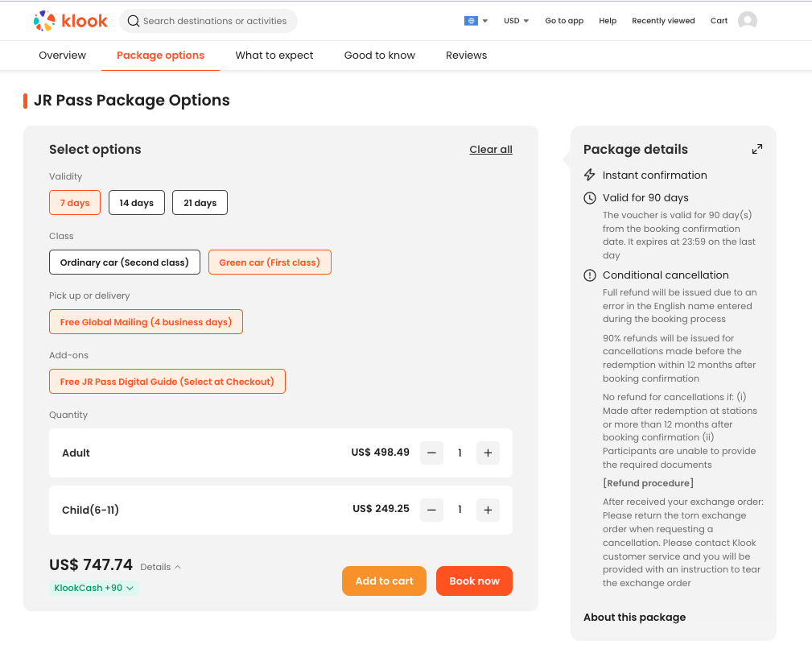The image size is (812, 649).
Task: Open Recently viewed list
Action: (x=663, y=21)
